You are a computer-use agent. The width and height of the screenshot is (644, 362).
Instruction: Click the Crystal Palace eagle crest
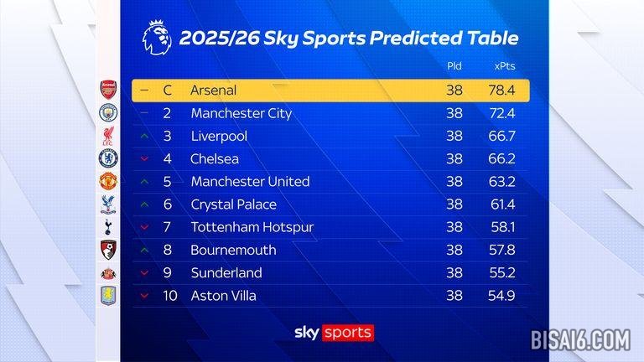(x=108, y=204)
